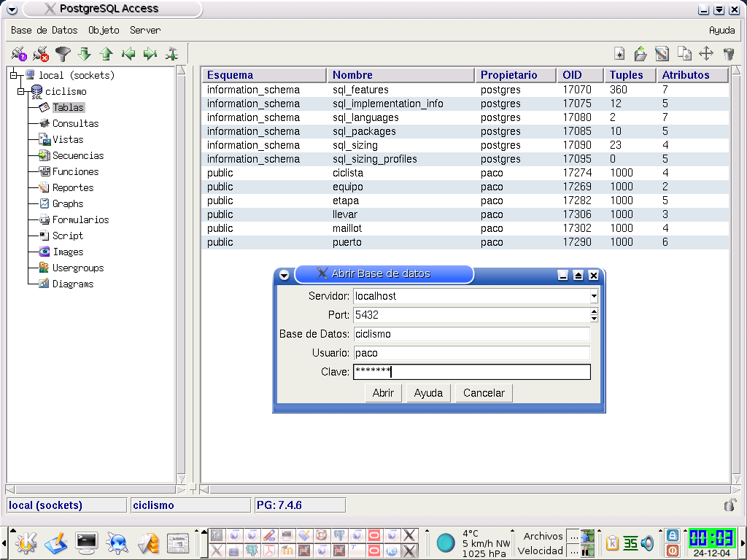Click the table list vertical scrollbar
Viewport: 747px width, 560px height.
point(735,274)
